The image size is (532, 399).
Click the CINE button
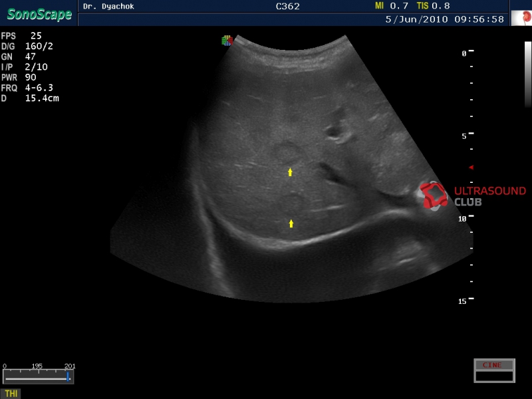tap(494, 365)
